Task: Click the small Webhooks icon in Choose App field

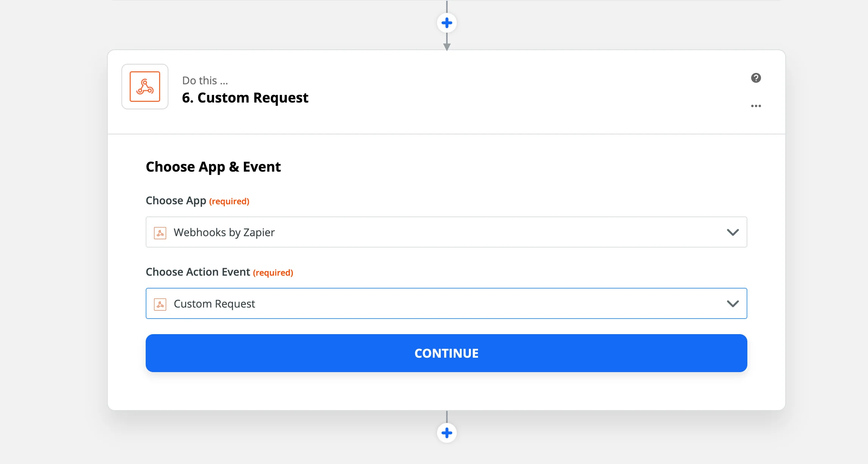Action: [160, 233]
